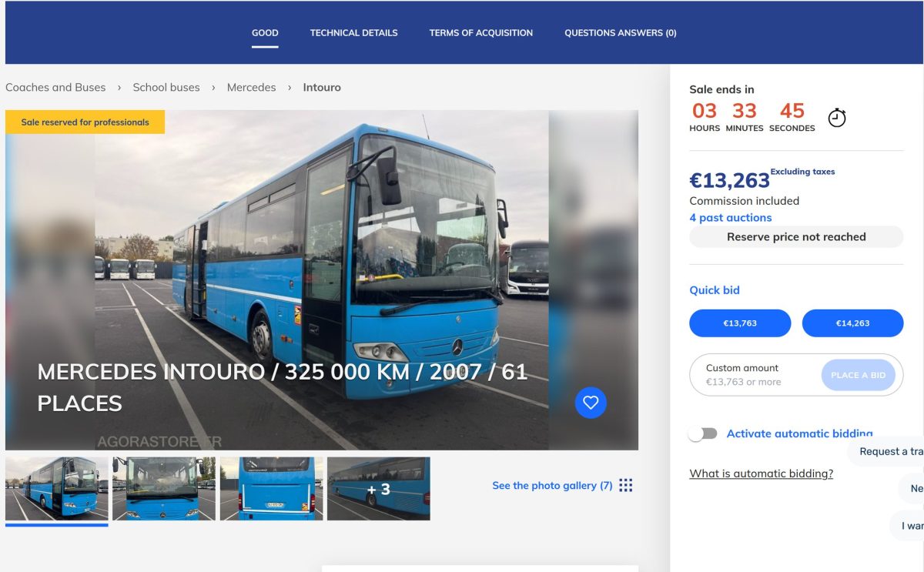
Task: Place quick bid of €14,263
Action: coord(852,323)
